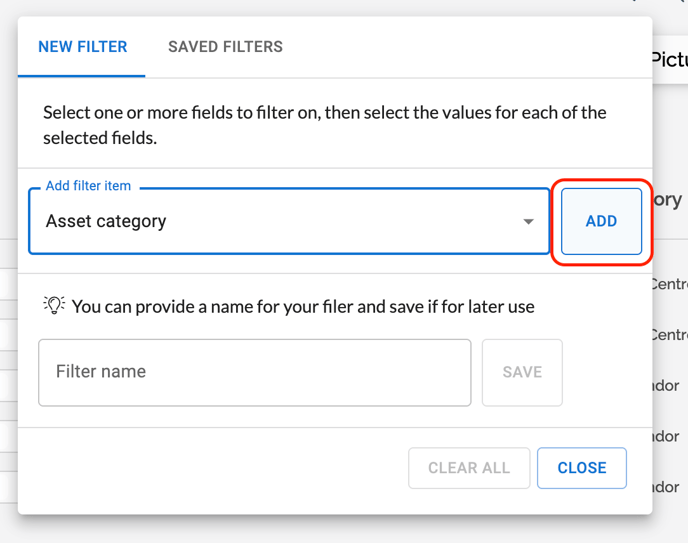
Task: Select the first 'Centr' row in the background table
Action: pyautogui.click(x=669, y=284)
